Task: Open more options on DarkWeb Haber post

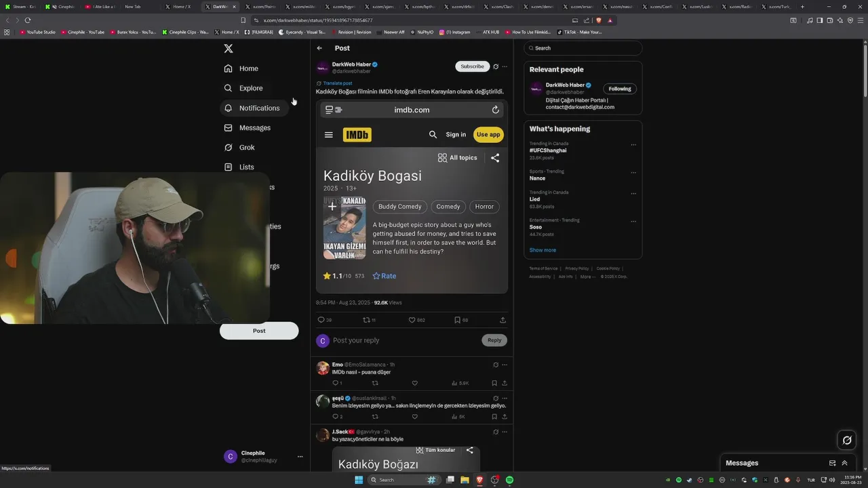Action: 505,66
